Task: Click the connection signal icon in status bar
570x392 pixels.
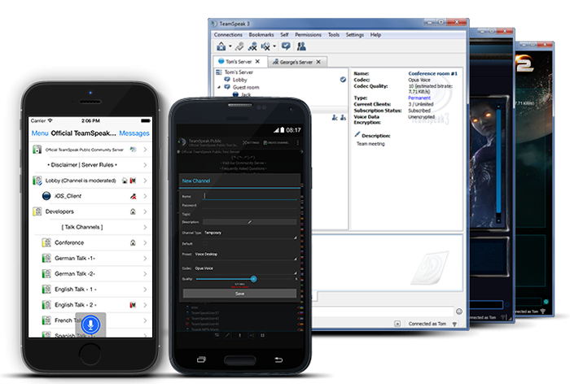Action: click(454, 324)
